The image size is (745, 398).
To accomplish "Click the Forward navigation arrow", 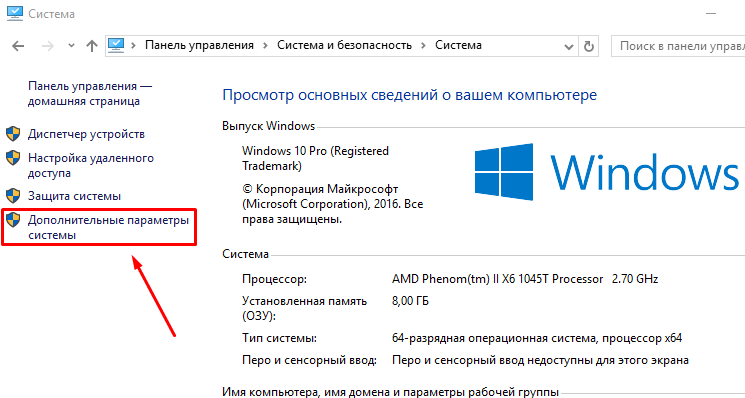I will (48, 46).
